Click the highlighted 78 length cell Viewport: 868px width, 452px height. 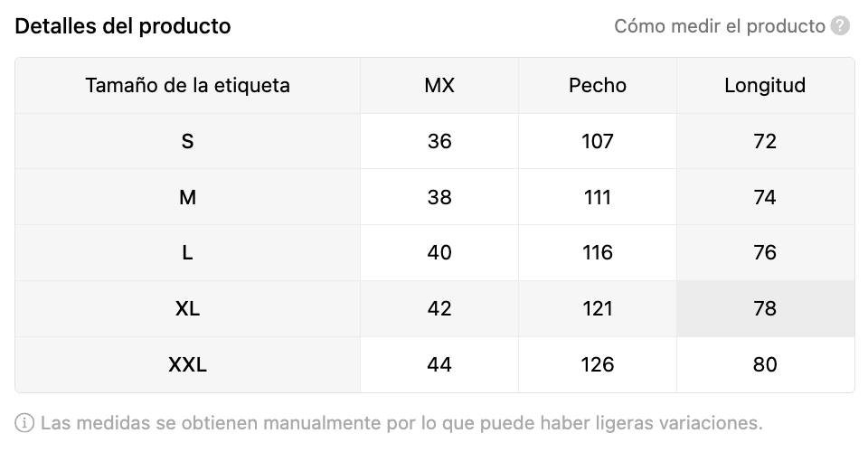(765, 308)
